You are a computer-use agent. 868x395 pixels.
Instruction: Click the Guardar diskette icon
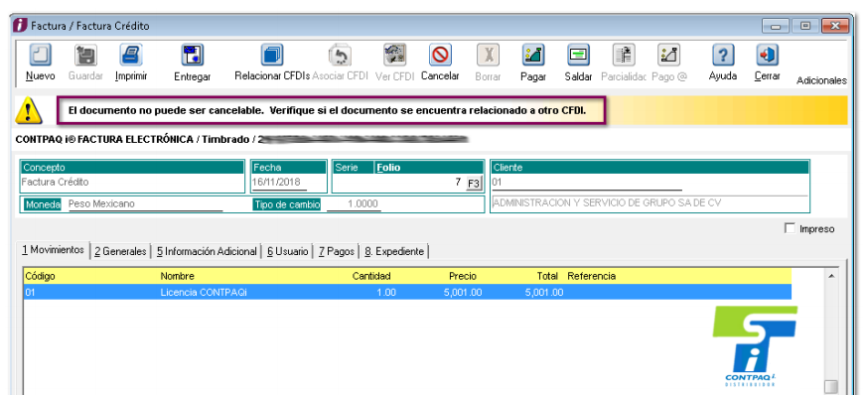tap(85, 56)
